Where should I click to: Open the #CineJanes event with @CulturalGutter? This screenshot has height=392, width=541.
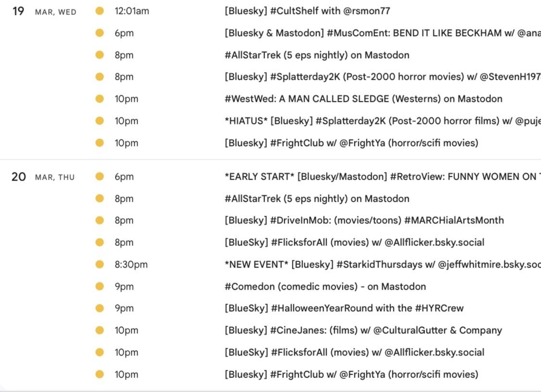[x=364, y=331]
